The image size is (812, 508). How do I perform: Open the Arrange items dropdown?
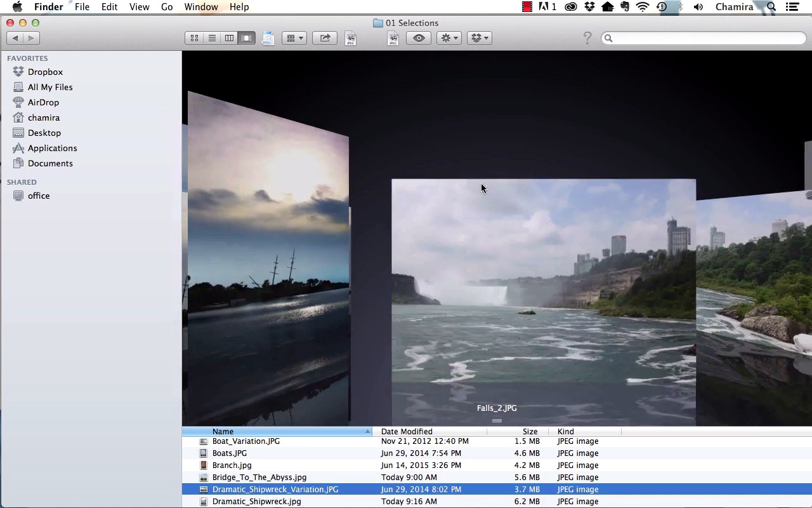pos(294,38)
